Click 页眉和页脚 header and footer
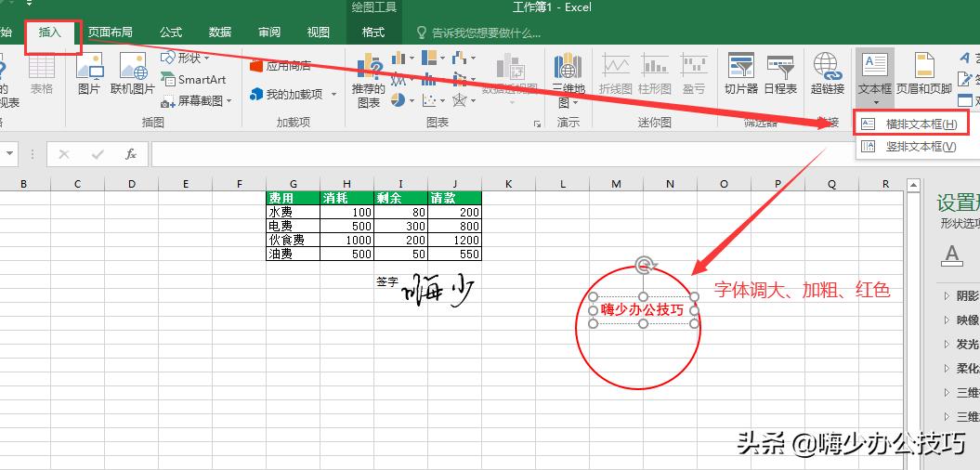Image resolution: width=980 pixels, height=470 pixels. tap(923, 73)
